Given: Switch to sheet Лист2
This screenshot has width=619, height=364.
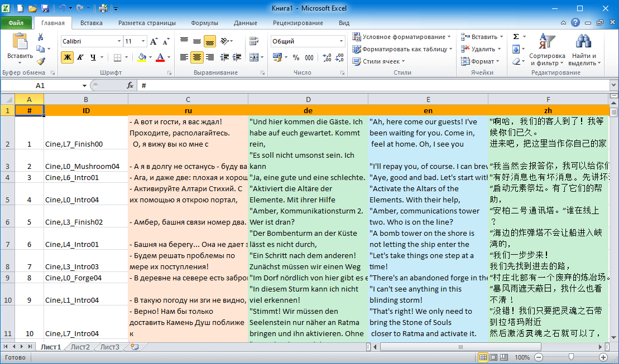Looking at the screenshot, I should pos(80,347).
